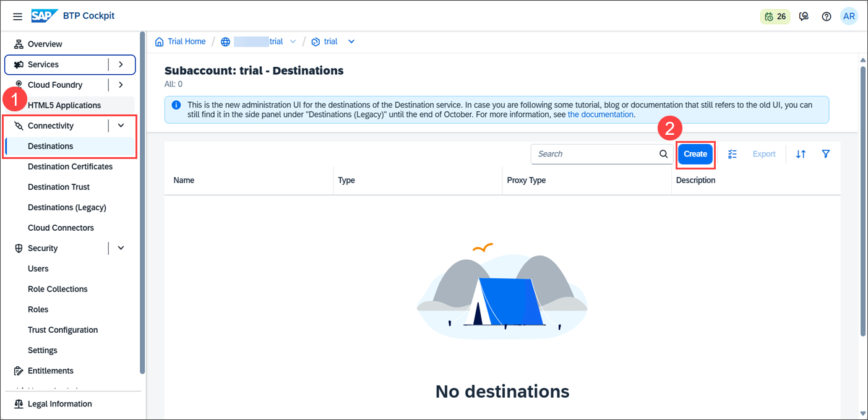Open the filter funnel icon
868x420 pixels.
pos(826,154)
